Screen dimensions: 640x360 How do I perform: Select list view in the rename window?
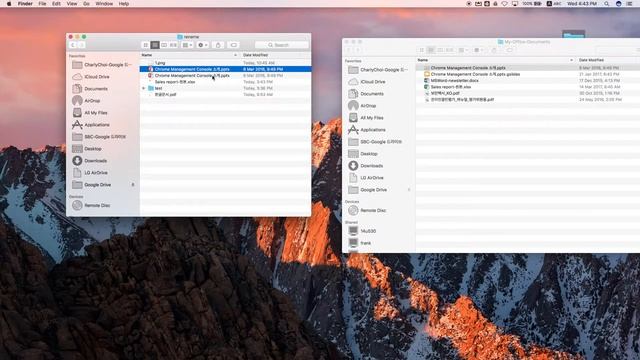pos(155,45)
